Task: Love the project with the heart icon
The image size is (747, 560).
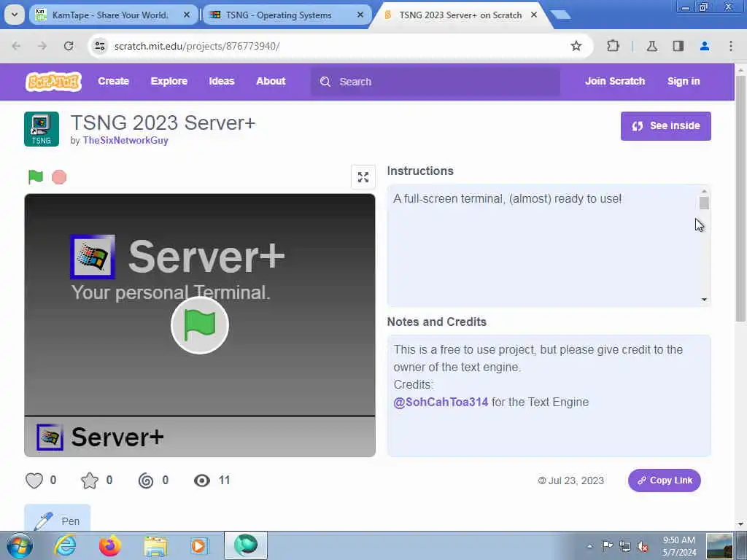Action: [x=34, y=481]
